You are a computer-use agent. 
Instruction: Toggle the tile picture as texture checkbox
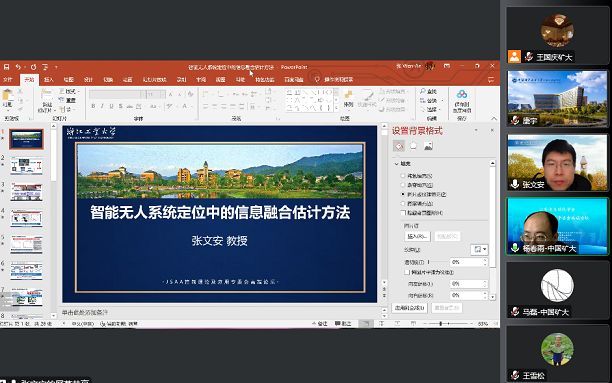click(x=407, y=272)
